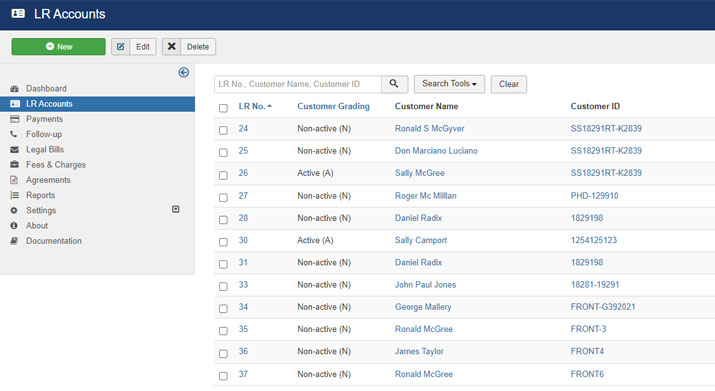The image size is (715, 391).
Task: Click the LR No. search input field
Action: pos(298,84)
